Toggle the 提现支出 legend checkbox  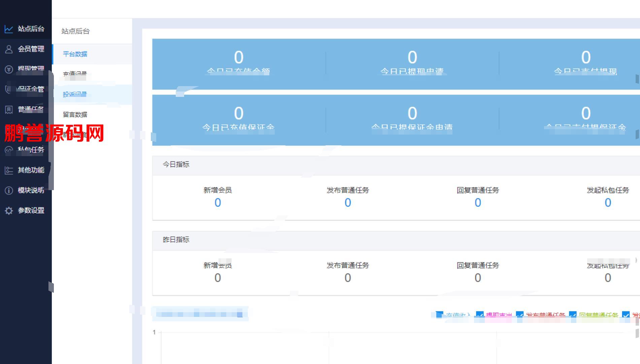[480, 315]
